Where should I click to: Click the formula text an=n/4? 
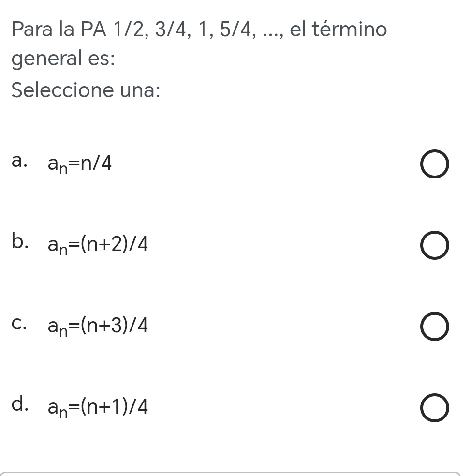click(x=80, y=165)
